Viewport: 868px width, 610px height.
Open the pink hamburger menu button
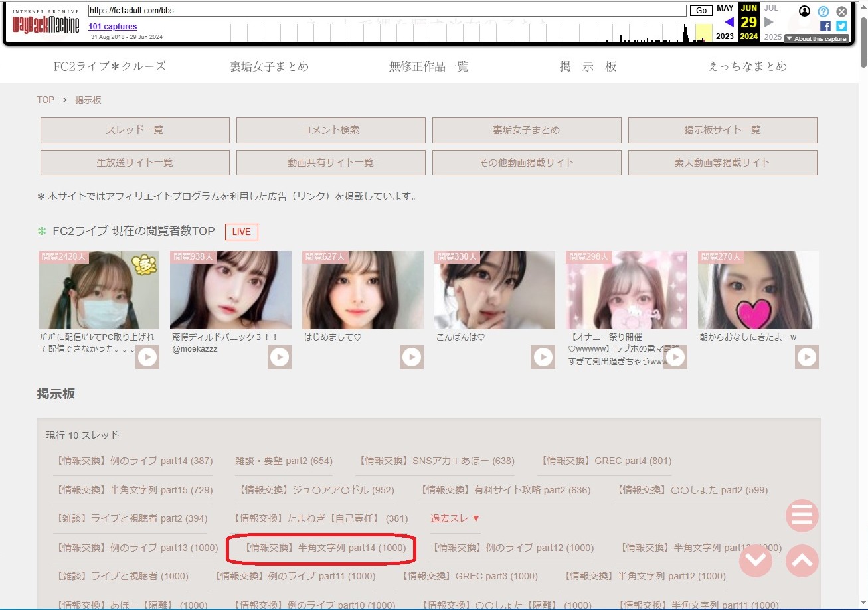pyautogui.click(x=802, y=516)
